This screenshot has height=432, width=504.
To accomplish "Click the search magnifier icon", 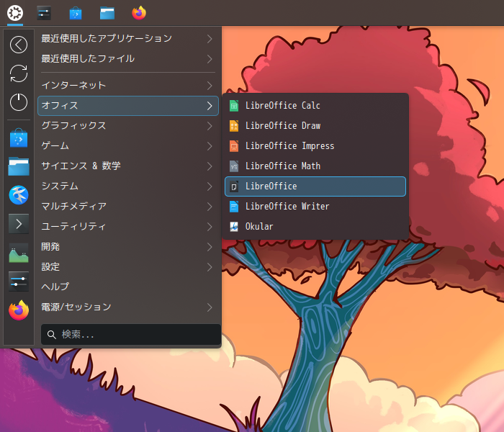I will 51,335.
